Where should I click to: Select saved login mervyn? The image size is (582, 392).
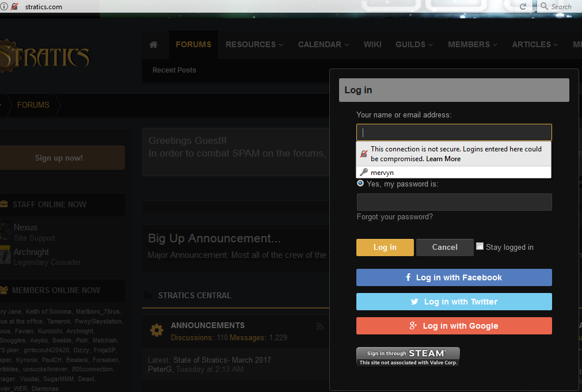[454, 172]
